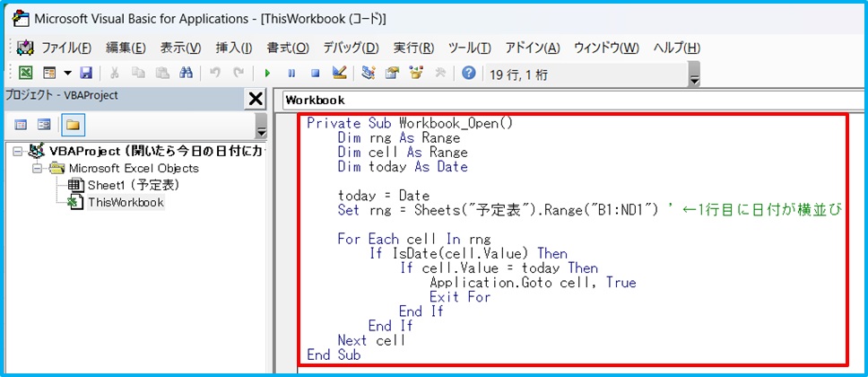The image size is (868, 377).
Task: Open the ヘルプ(H) menu
Action: (677, 48)
